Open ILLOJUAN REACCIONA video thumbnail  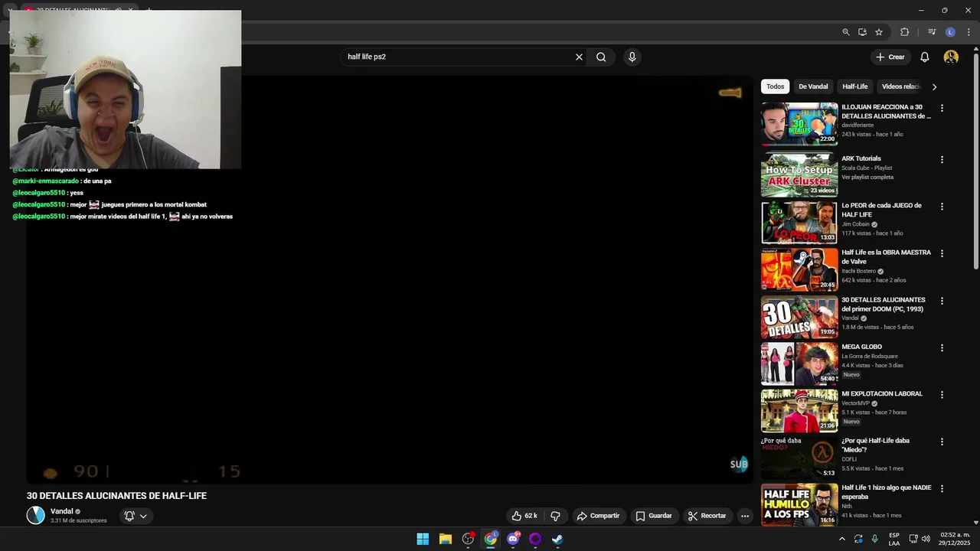(x=799, y=124)
